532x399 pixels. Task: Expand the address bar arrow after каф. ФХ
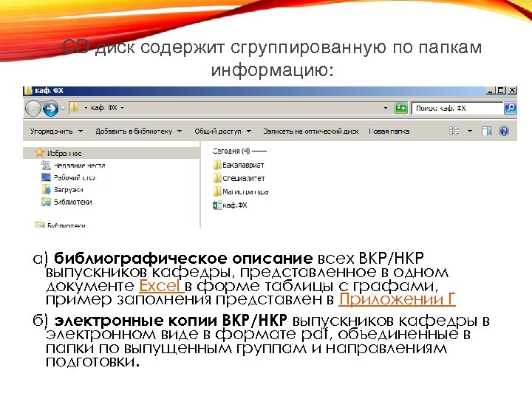pyautogui.click(x=122, y=108)
